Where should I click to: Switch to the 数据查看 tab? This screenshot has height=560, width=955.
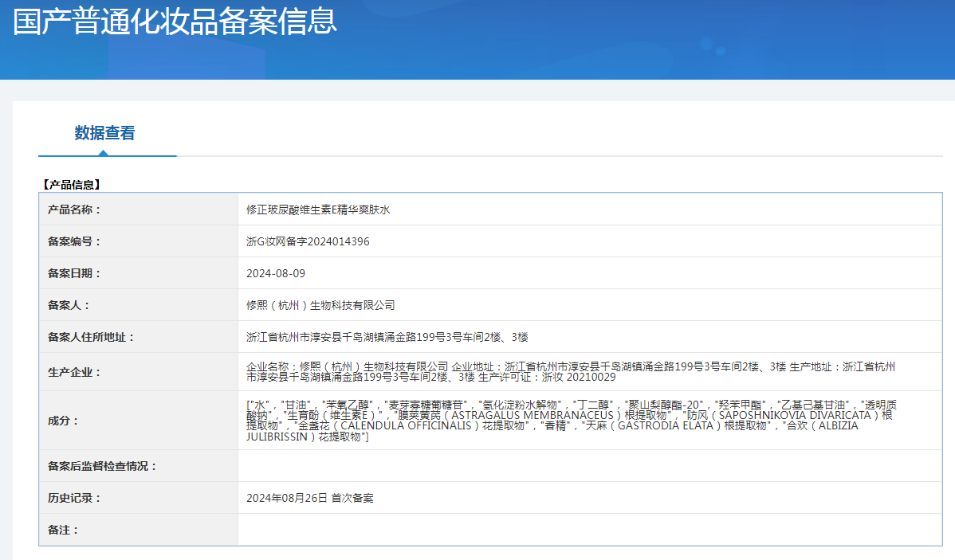coord(104,133)
